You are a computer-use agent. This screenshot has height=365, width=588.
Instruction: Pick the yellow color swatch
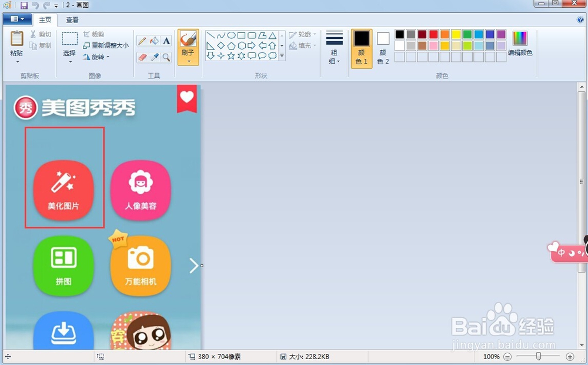point(456,35)
